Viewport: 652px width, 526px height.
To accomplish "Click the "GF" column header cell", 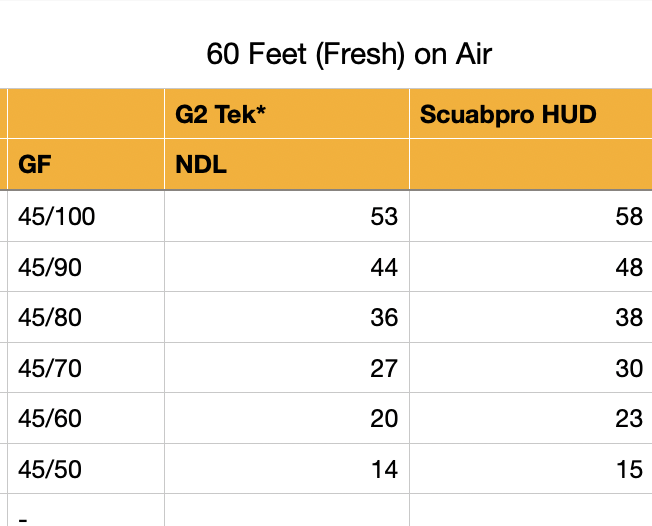I will (x=86, y=164).
